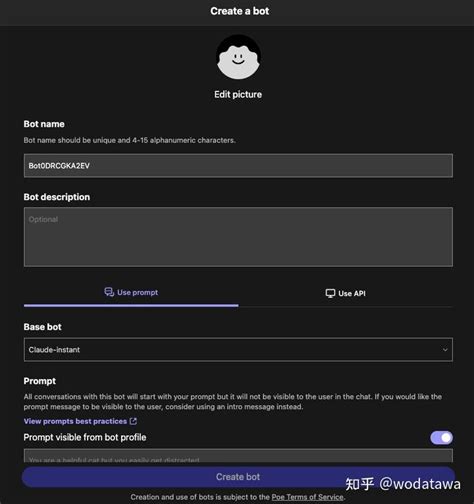Focus the Bot name input field
This screenshot has height=504, width=474.
238,165
